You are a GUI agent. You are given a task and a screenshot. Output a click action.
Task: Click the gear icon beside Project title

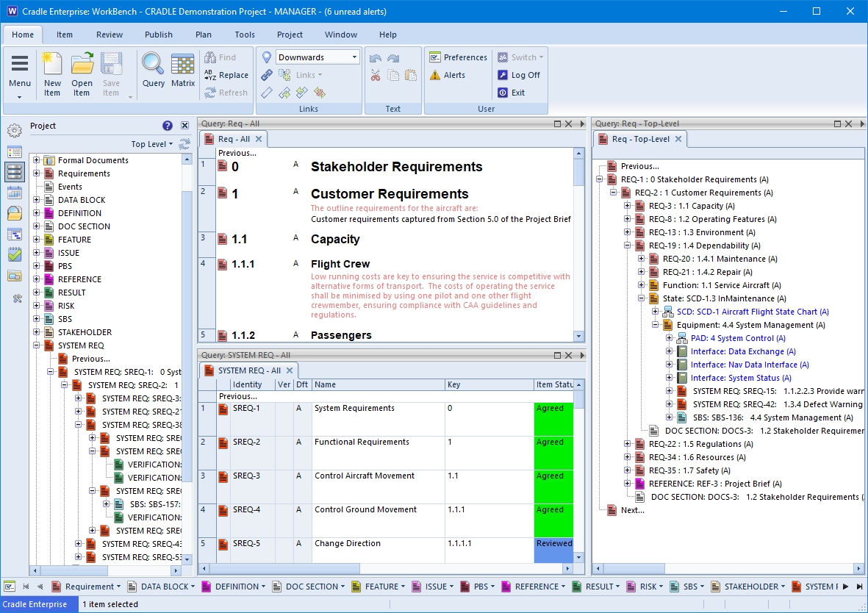(15, 130)
